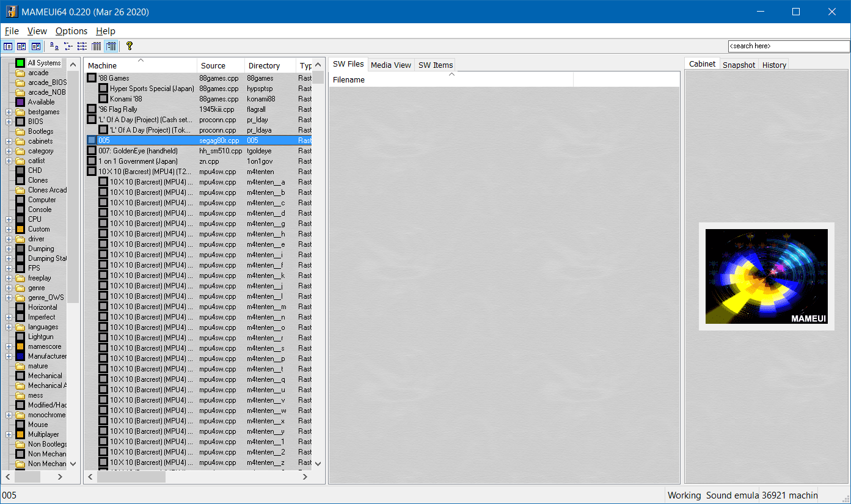This screenshot has width=851, height=504.
Task: Click the MAMEUI cabinet preview image
Action: click(767, 276)
